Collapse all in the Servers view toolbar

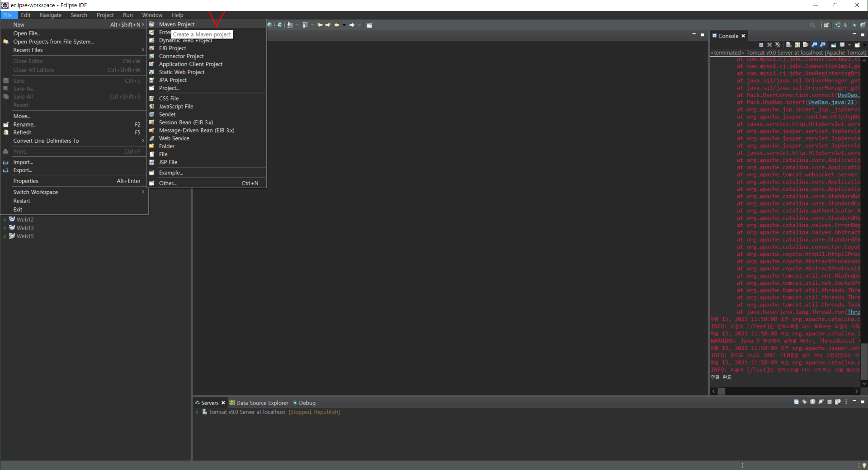pos(796,402)
